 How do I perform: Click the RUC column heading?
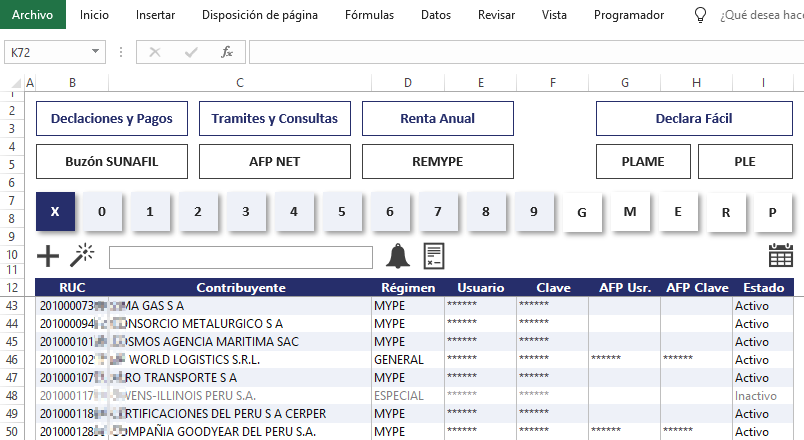point(72,288)
